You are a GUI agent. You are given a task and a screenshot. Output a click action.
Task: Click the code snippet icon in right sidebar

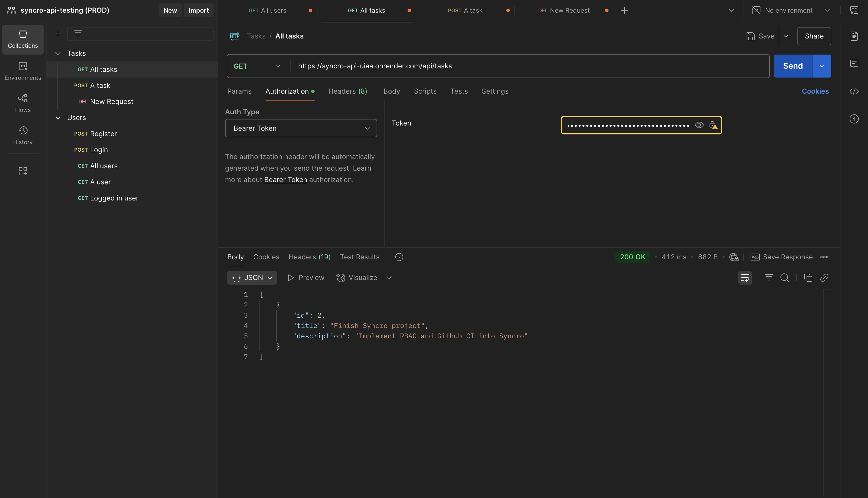tap(854, 91)
